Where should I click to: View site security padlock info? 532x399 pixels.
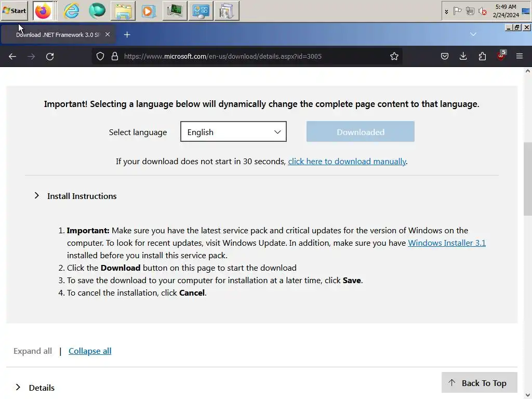[x=115, y=56]
